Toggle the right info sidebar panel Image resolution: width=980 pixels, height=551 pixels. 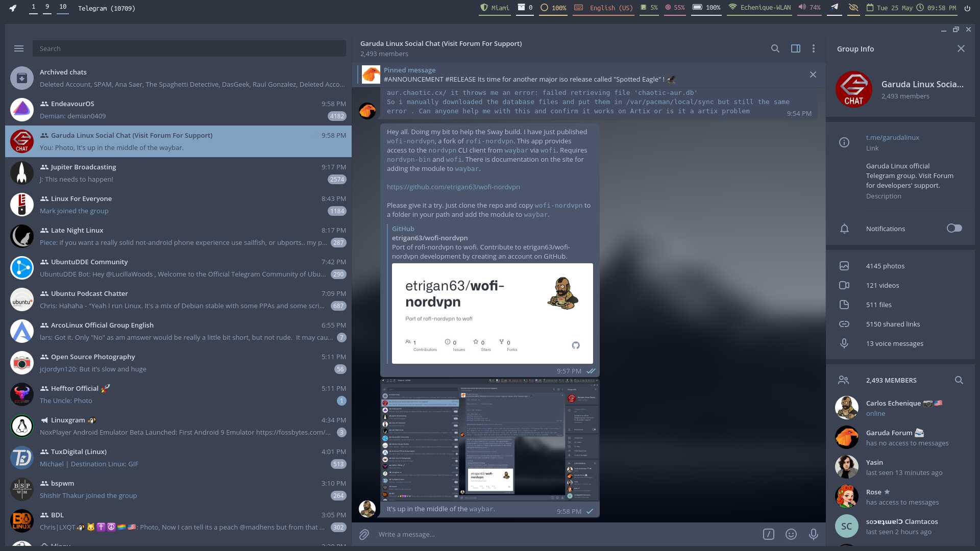(x=795, y=48)
